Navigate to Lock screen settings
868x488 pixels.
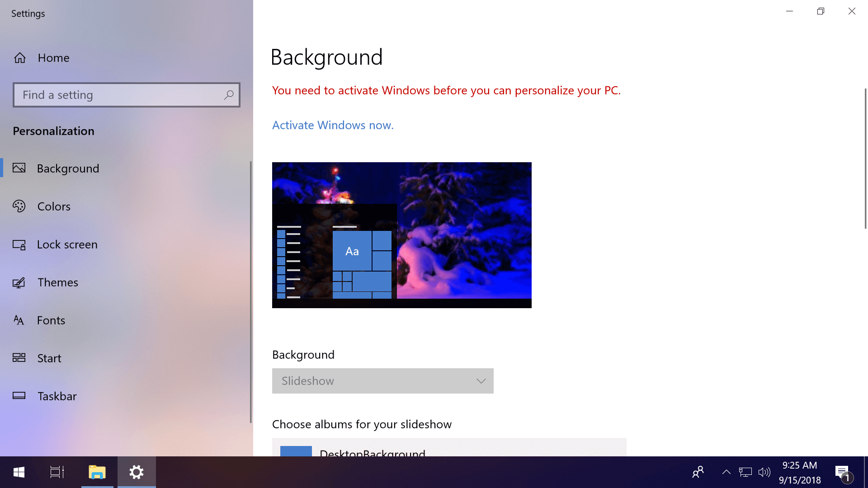[67, 244]
